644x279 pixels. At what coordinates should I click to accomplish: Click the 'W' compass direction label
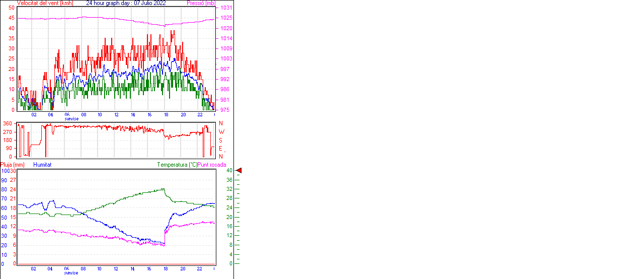(221, 132)
